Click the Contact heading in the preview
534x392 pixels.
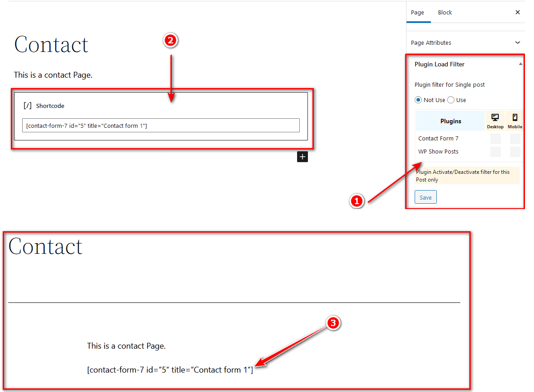[45, 247]
